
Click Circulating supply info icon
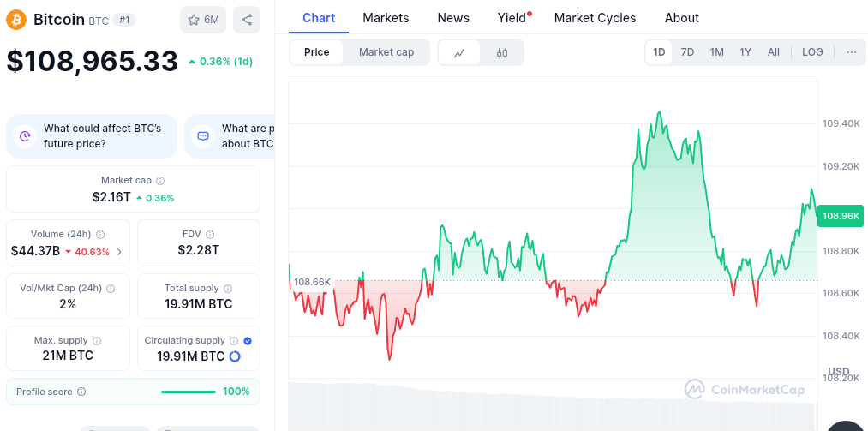pos(234,341)
